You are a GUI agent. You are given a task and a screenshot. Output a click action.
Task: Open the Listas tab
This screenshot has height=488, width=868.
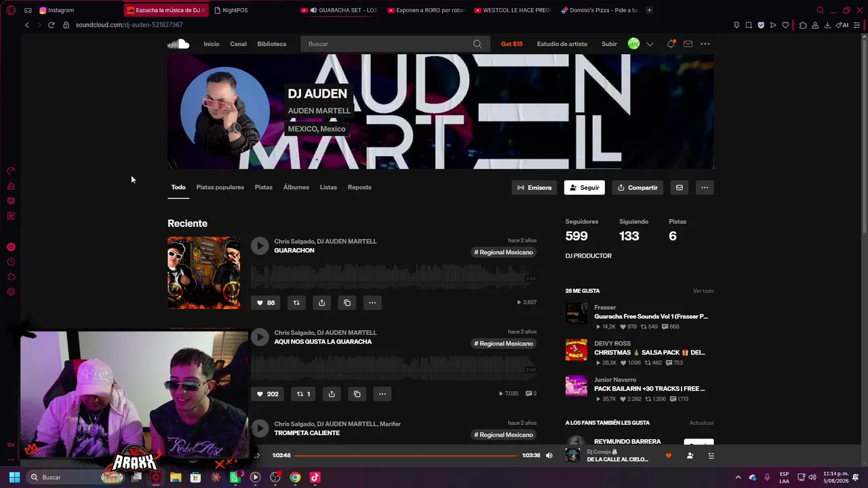(328, 187)
